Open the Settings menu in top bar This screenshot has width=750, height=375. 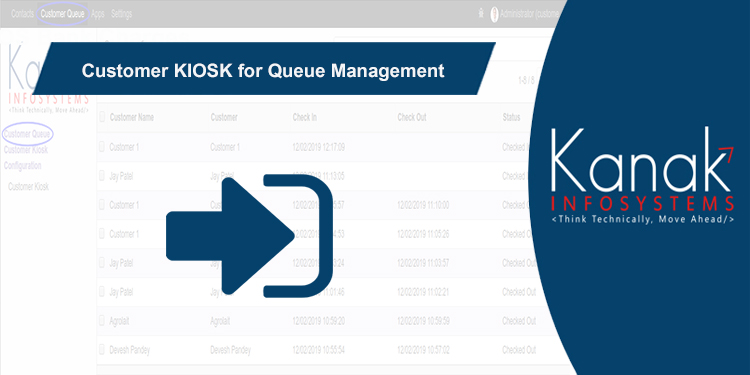[x=121, y=14]
